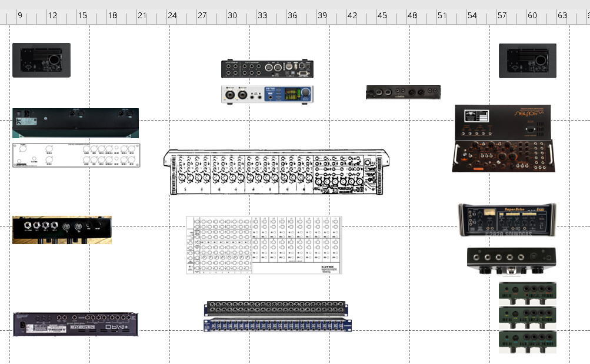The image size is (590, 364).
Task: Click ruler mark 30
Action: coord(232,15)
